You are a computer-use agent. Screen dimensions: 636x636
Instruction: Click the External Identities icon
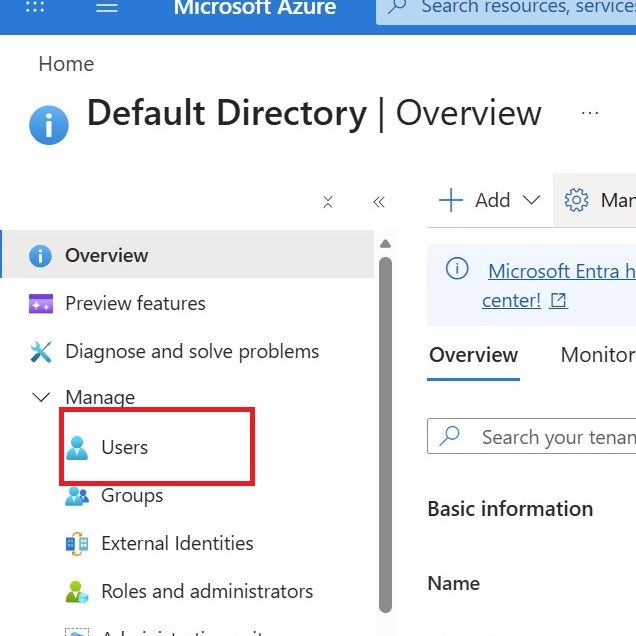pyautogui.click(x=77, y=544)
